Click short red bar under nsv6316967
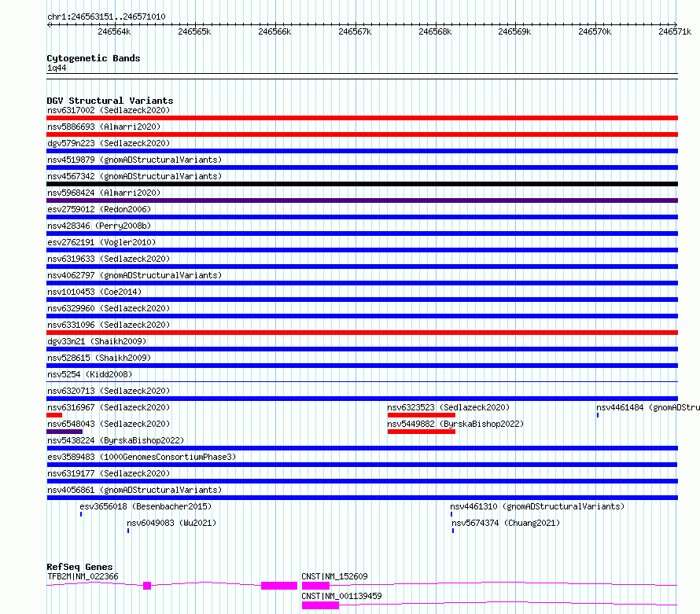This screenshot has width=700, height=614. tap(54, 415)
